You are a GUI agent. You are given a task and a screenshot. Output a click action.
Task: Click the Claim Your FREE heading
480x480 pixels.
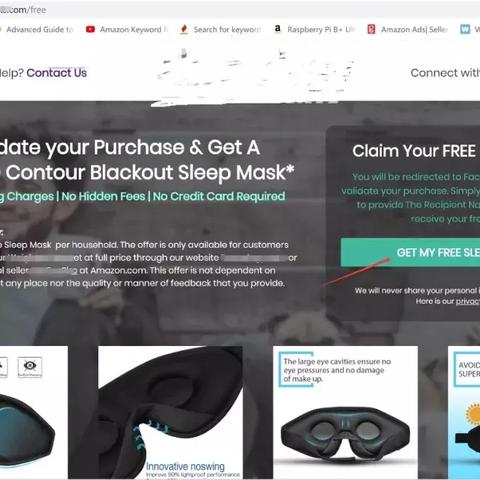click(416, 151)
